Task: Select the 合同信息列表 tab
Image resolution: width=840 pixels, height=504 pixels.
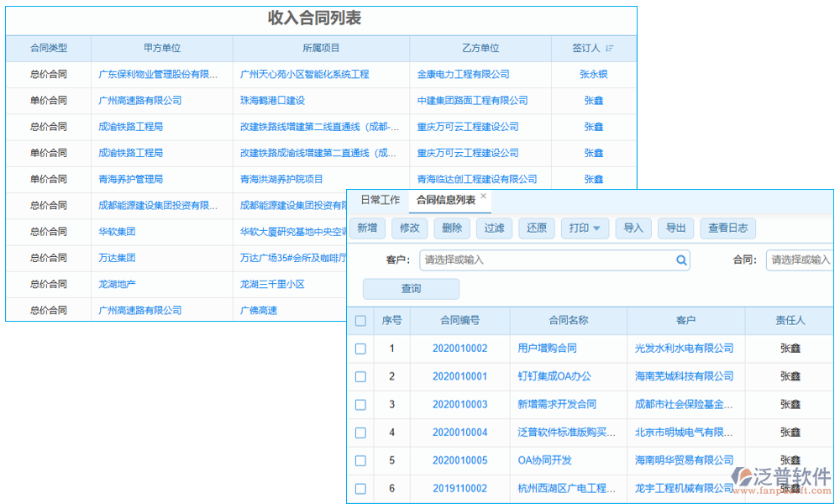Action: (445, 200)
